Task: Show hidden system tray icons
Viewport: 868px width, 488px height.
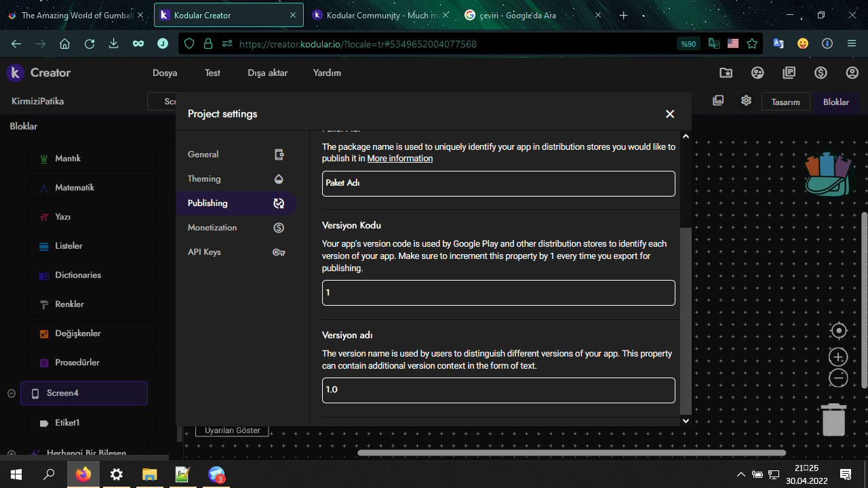Action: [741, 474]
